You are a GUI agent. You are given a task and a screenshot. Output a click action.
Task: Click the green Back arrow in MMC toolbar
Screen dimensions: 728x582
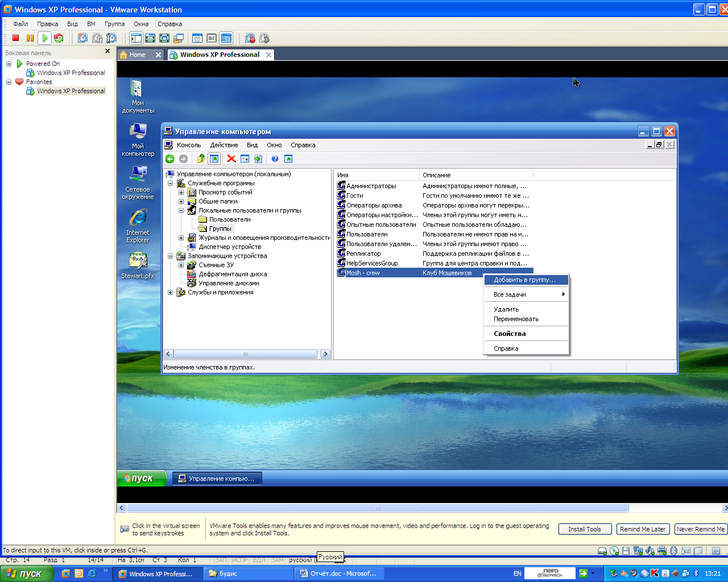point(169,159)
